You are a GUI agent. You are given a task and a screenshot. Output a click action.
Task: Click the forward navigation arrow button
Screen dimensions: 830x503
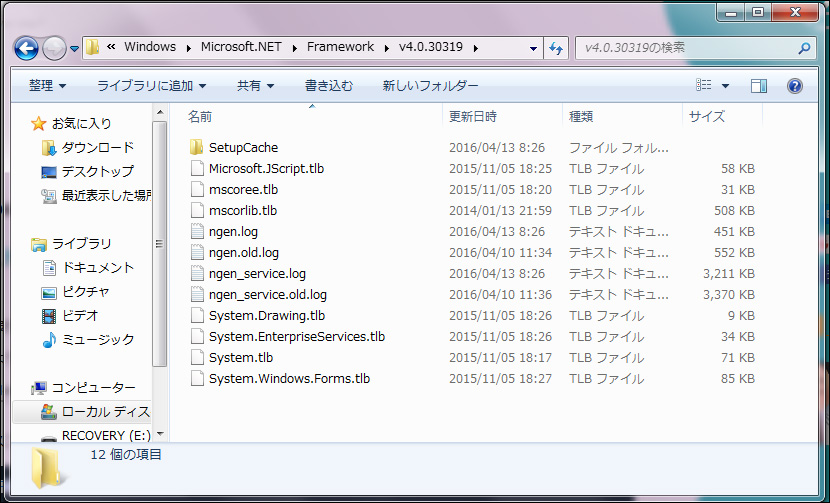click(x=54, y=49)
